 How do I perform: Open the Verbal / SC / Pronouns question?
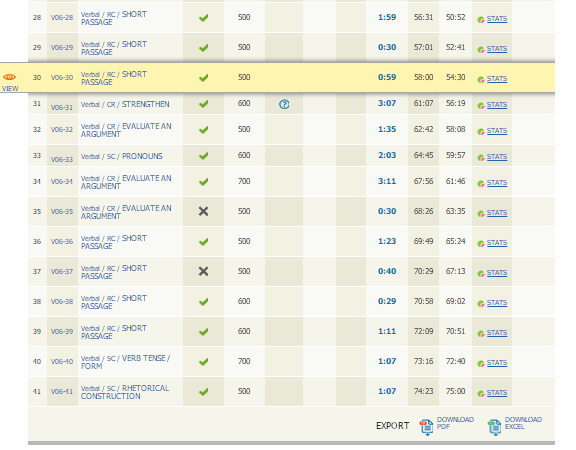[x=122, y=156]
